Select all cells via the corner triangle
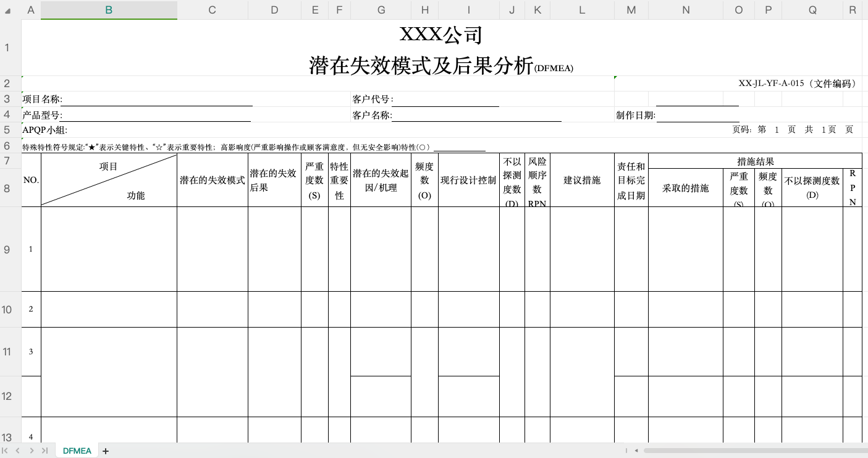The width and height of the screenshot is (868, 458). pos(6,10)
